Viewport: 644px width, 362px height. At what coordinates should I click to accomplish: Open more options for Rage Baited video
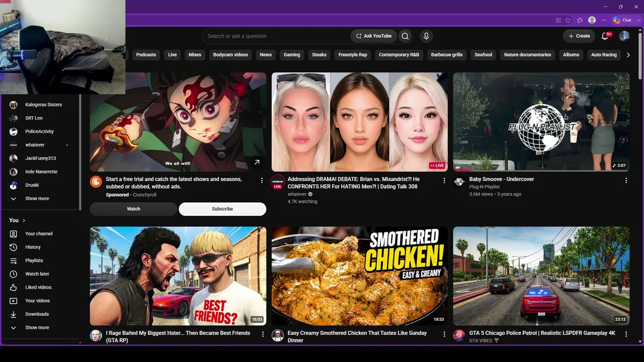[x=262, y=334]
